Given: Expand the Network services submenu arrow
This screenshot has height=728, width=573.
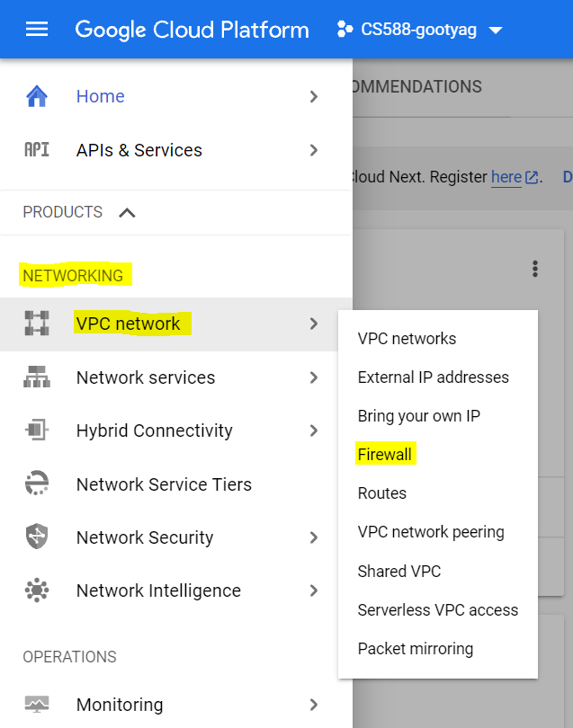Looking at the screenshot, I should click(x=314, y=377).
